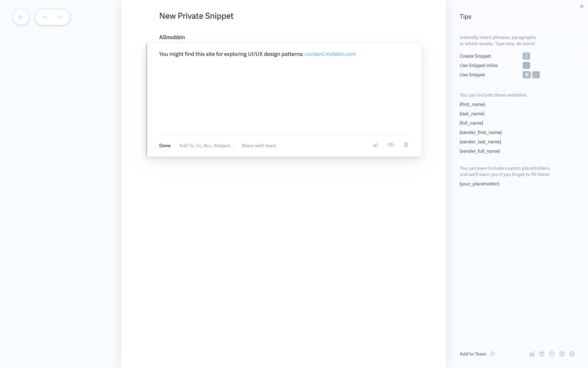Click the gift icon in bottom bar
Image resolution: width=588 pixels, height=368 pixels.
click(x=542, y=354)
